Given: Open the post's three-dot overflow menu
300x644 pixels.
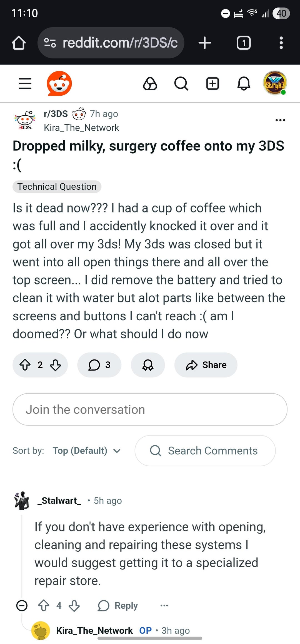Looking at the screenshot, I should [280, 120].
